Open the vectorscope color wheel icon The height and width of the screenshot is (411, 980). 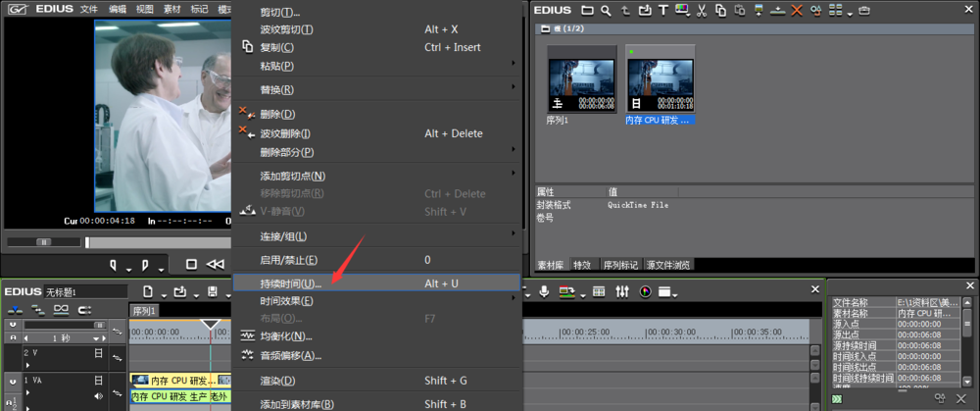[646, 291]
